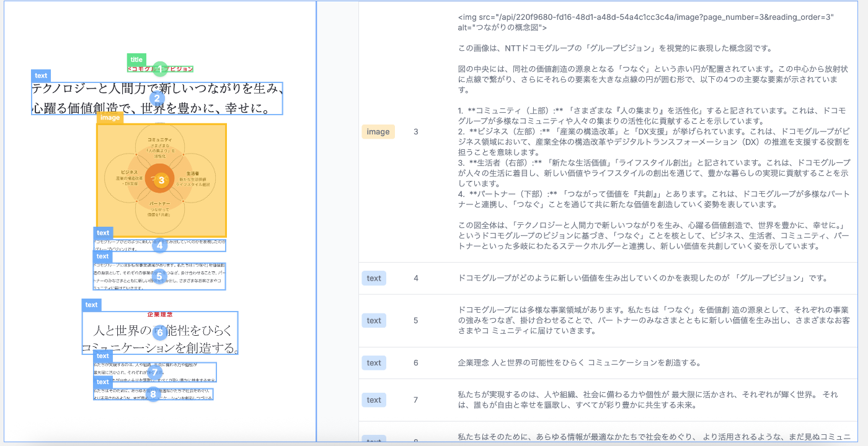Click the "image" badge in row 3
Viewport: 868px width, 446px height.
click(378, 131)
